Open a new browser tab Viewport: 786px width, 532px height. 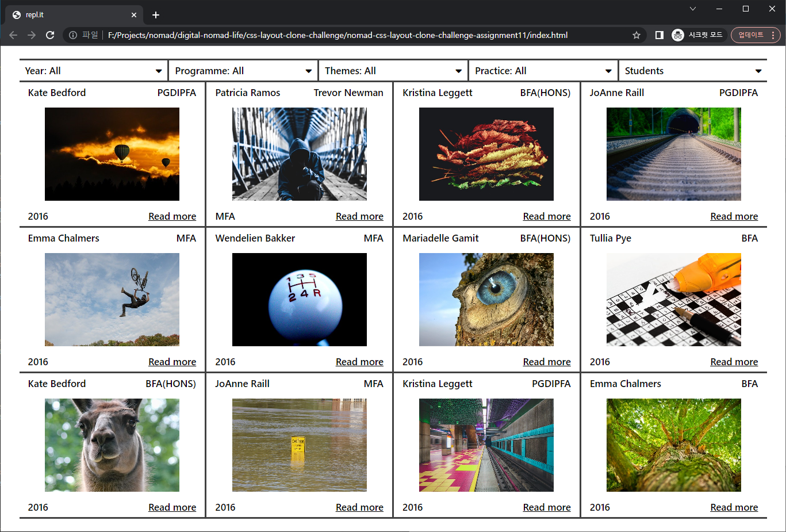tap(156, 15)
